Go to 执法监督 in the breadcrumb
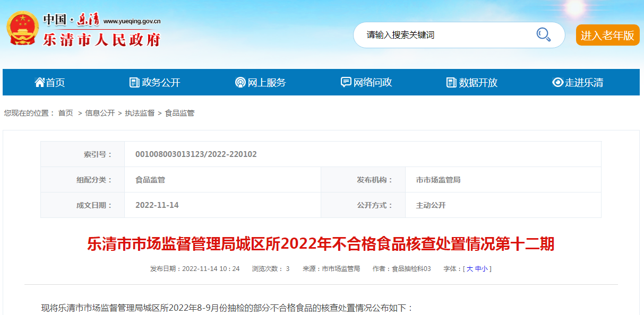Viewport: 644px width, 315px height. [140, 113]
